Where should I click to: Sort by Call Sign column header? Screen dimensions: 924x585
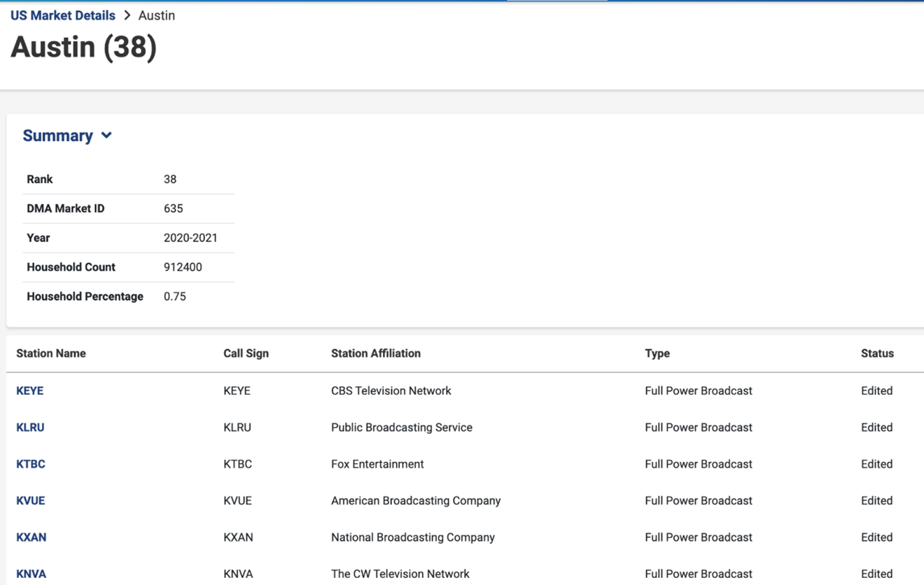click(246, 353)
